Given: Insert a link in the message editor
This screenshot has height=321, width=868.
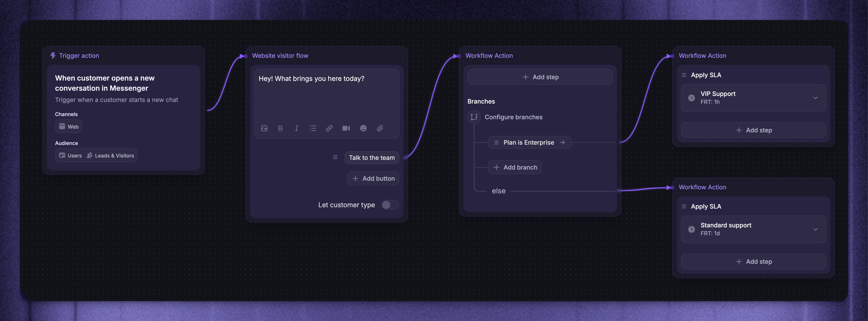Looking at the screenshot, I should tap(329, 128).
